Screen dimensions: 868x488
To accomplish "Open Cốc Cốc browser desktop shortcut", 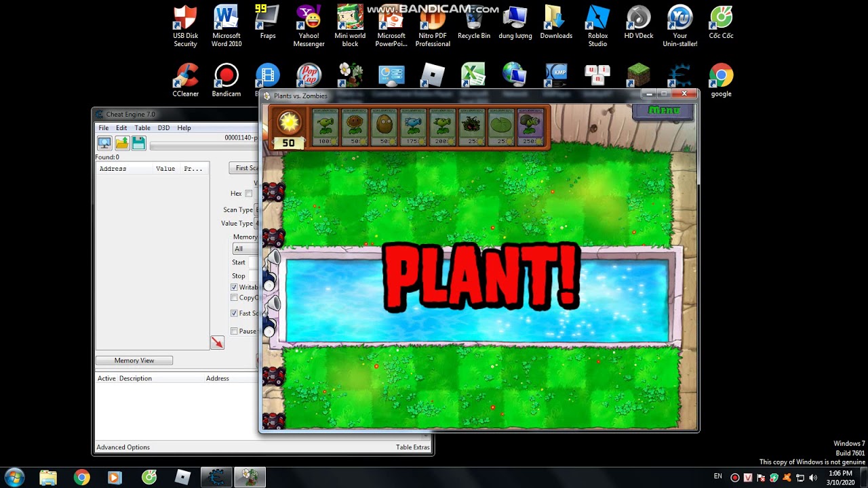I will coord(721,22).
